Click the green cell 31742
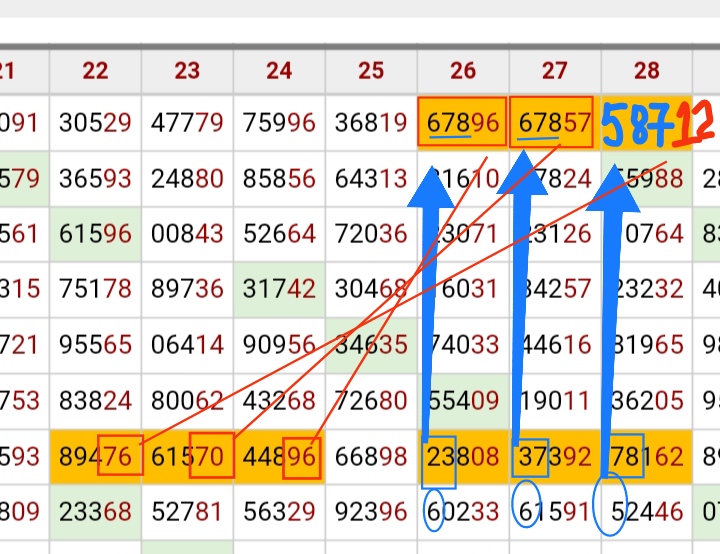 279,289
